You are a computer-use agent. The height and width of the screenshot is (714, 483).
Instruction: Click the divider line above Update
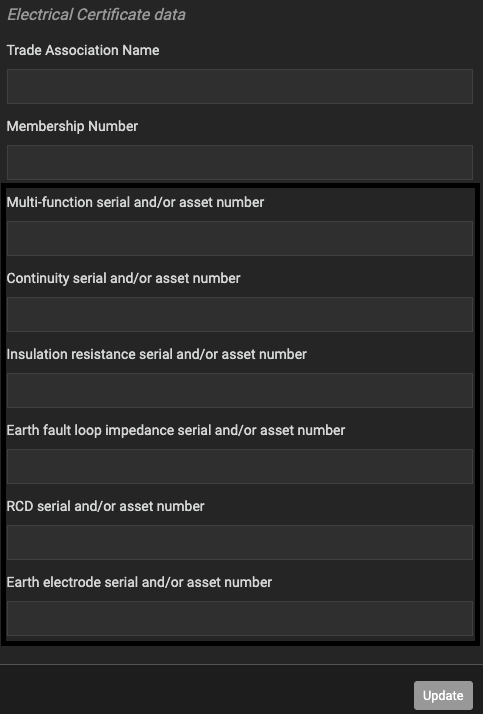[x=241, y=664]
